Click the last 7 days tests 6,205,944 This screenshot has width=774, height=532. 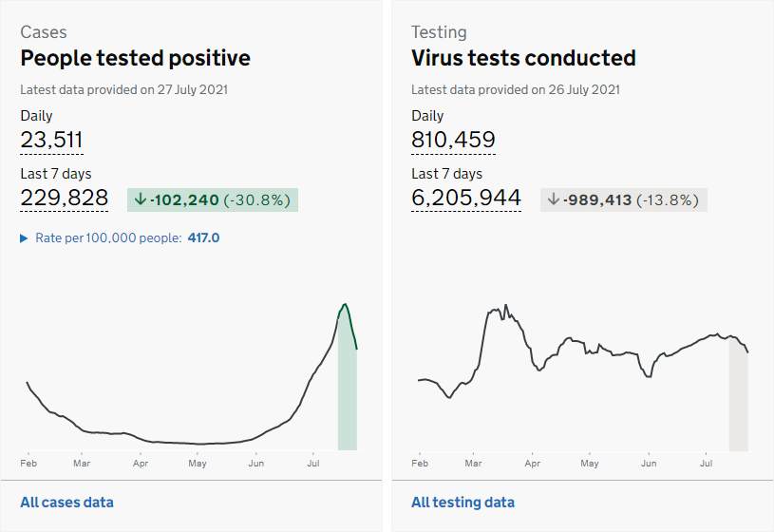click(x=466, y=198)
